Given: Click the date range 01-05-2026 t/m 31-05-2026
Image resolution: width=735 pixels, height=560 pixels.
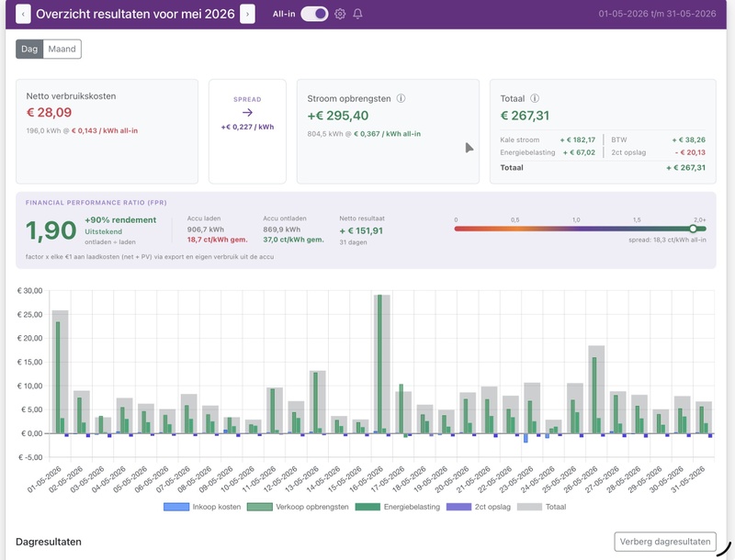Looking at the screenshot, I should pos(657,14).
